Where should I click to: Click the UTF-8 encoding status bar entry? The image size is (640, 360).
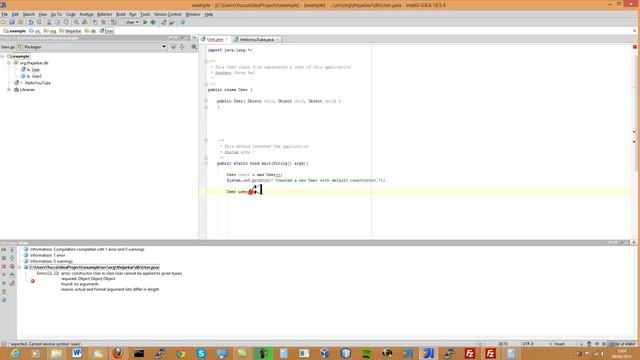click(x=528, y=344)
